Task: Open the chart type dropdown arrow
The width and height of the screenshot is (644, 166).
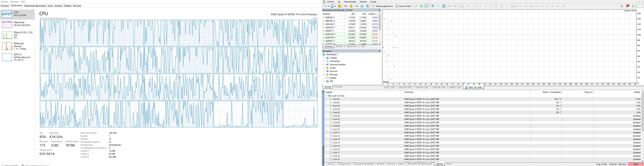Action: click(x=328, y=6)
